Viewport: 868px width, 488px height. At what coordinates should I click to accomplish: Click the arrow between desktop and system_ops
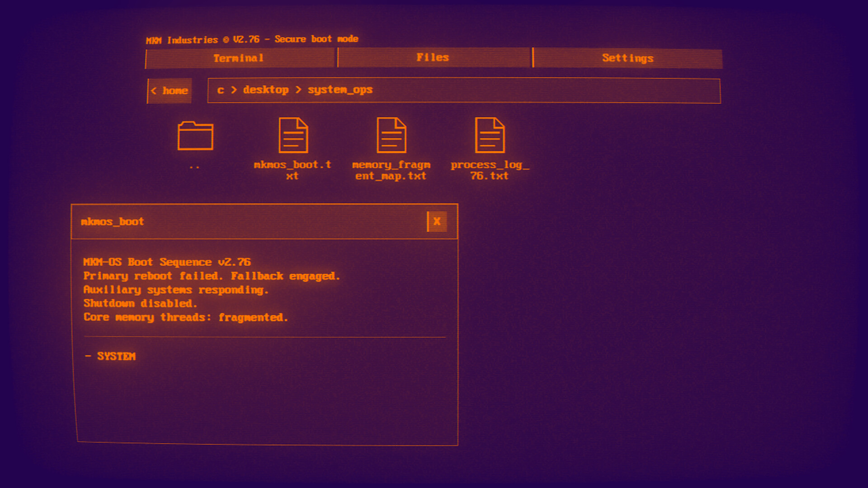(298, 90)
